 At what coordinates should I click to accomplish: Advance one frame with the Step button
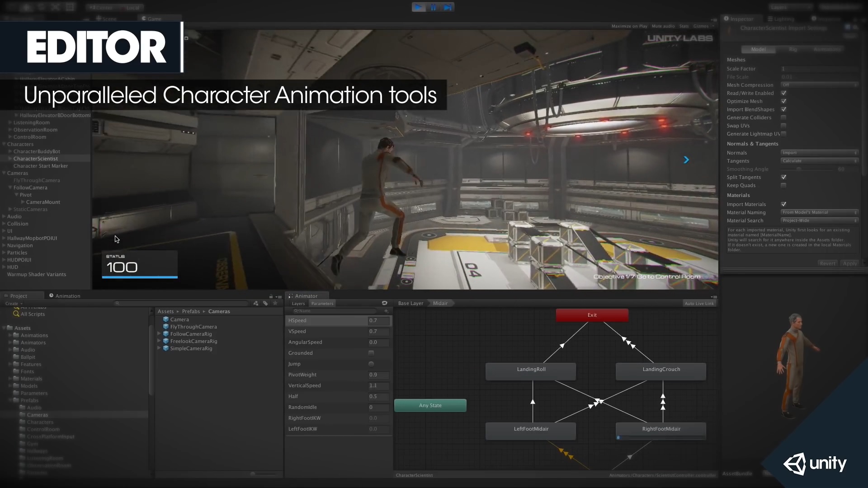448,7
